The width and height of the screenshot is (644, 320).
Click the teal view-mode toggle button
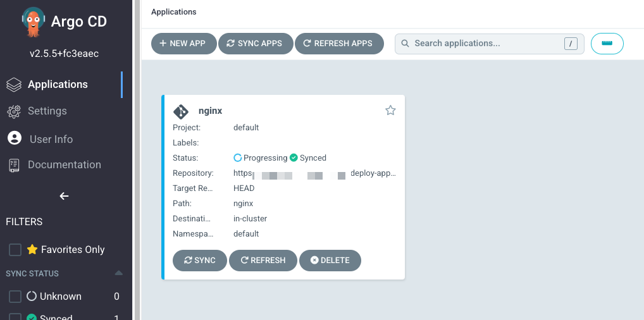(x=607, y=44)
